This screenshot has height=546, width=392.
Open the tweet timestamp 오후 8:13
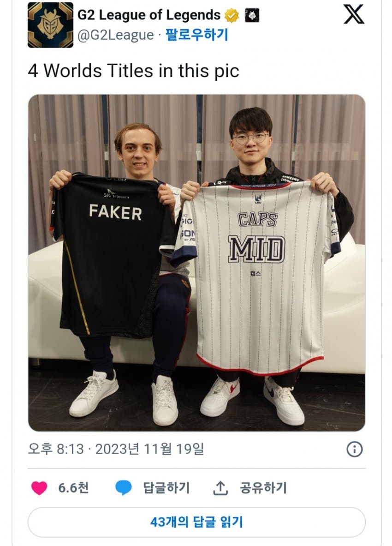coord(56,449)
